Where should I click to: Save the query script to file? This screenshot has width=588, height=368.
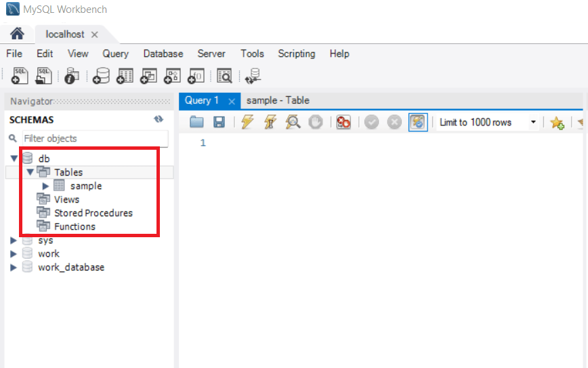tap(219, 122)
